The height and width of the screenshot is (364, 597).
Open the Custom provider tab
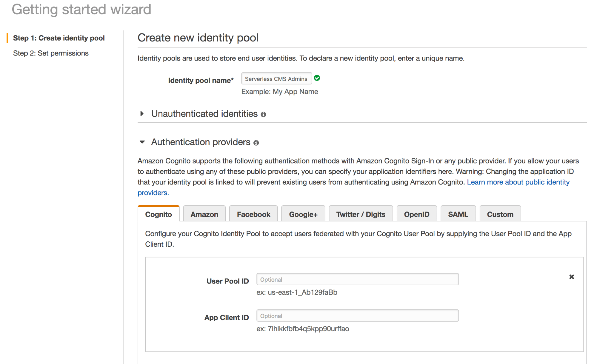[x=500, y=214]
